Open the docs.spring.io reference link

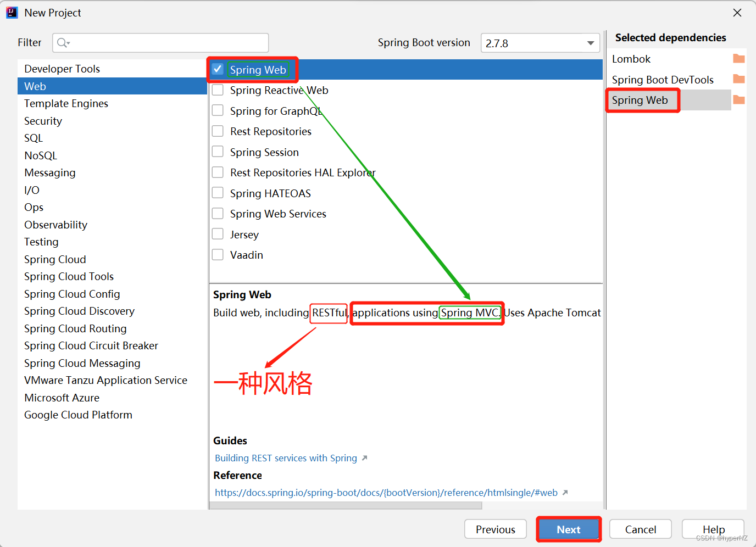pyautogui.click(x=386, y=493)
